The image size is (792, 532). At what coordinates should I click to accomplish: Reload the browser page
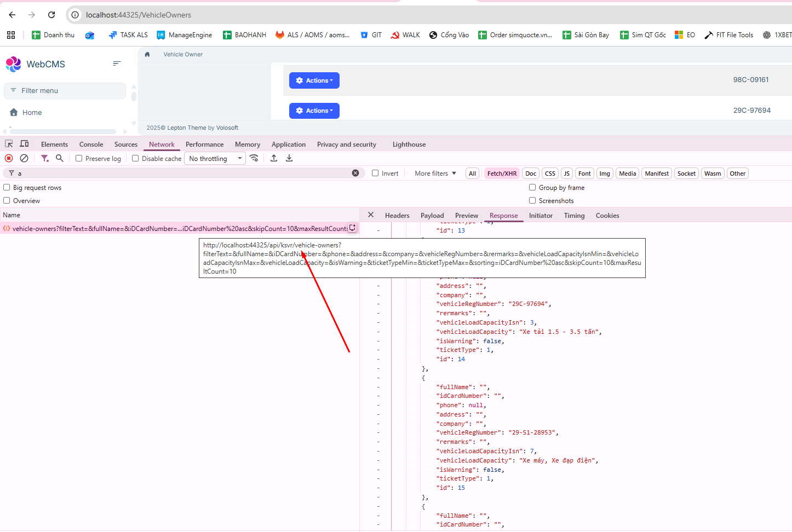51,15
